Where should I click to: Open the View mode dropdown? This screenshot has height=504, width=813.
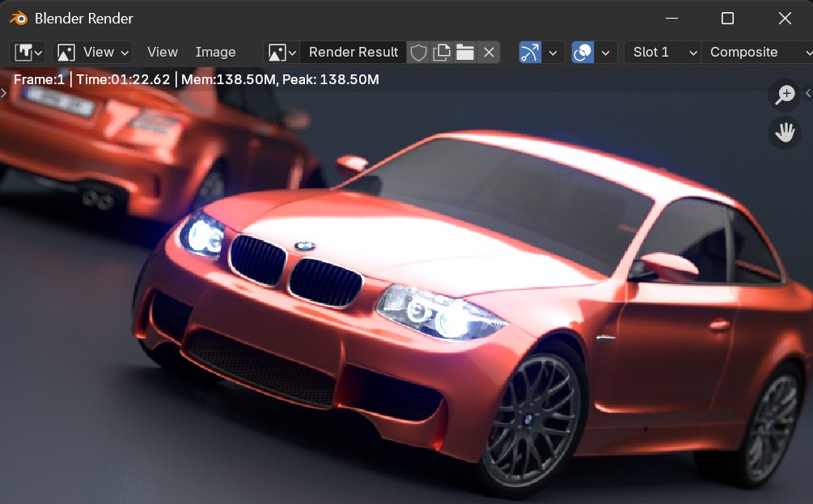tap(92, 53)
